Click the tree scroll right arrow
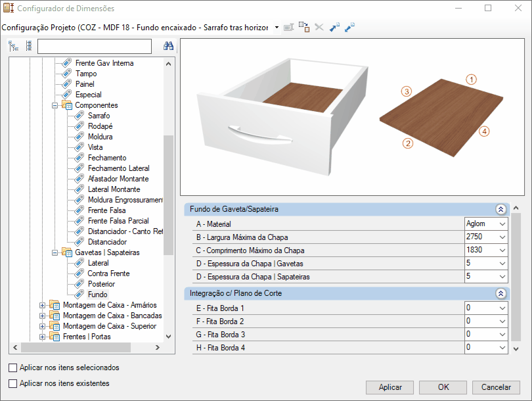The width and height of the screenshot is (532, 401). coord(158,347)
